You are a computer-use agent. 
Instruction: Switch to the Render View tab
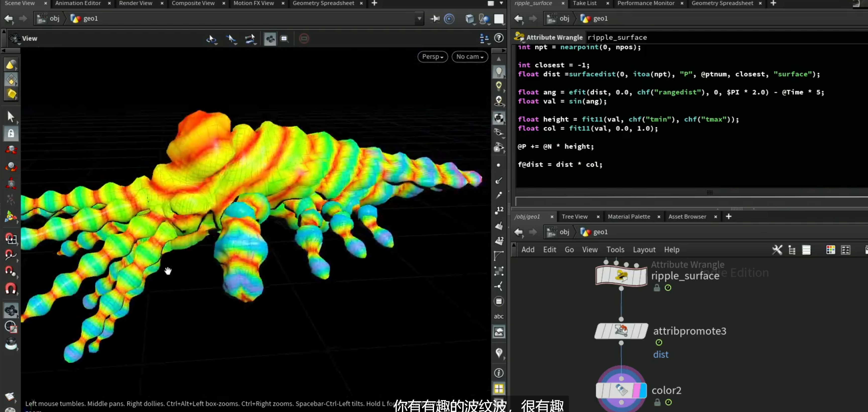click(x=136, y=3)
